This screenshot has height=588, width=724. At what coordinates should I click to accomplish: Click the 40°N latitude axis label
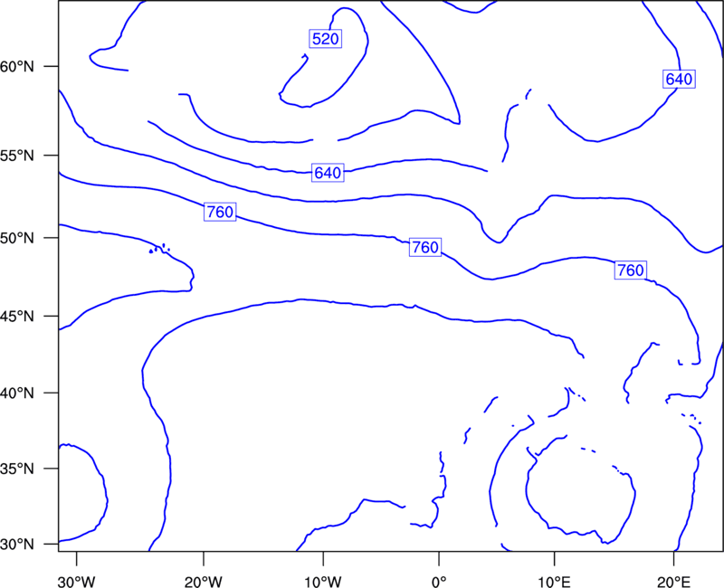point(17,394)
